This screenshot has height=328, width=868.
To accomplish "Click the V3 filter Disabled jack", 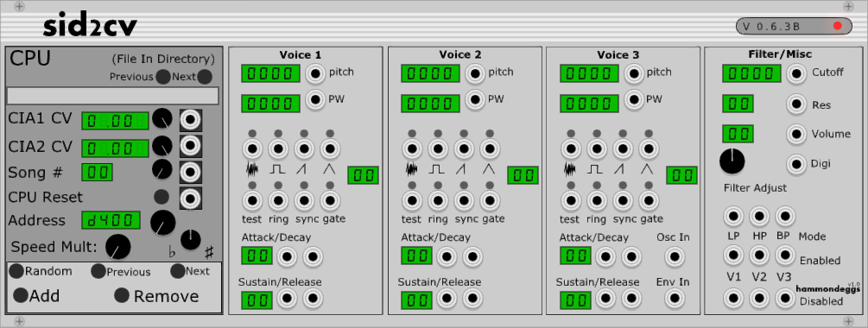I will [785, 299].
